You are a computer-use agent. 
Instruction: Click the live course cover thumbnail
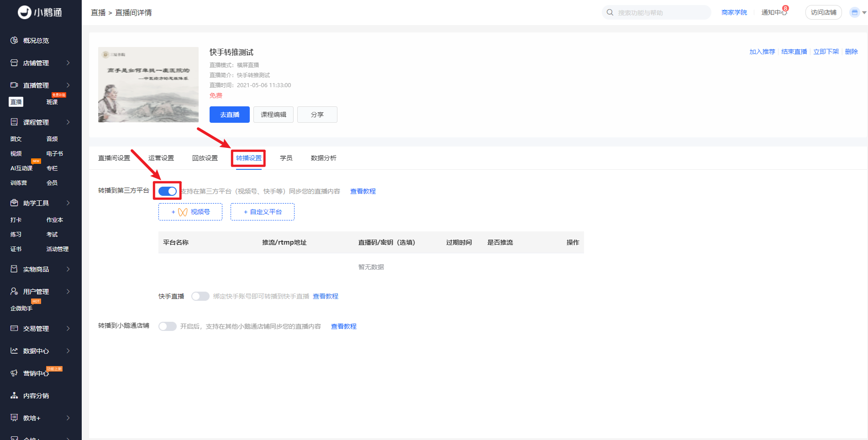click(148, 84)
